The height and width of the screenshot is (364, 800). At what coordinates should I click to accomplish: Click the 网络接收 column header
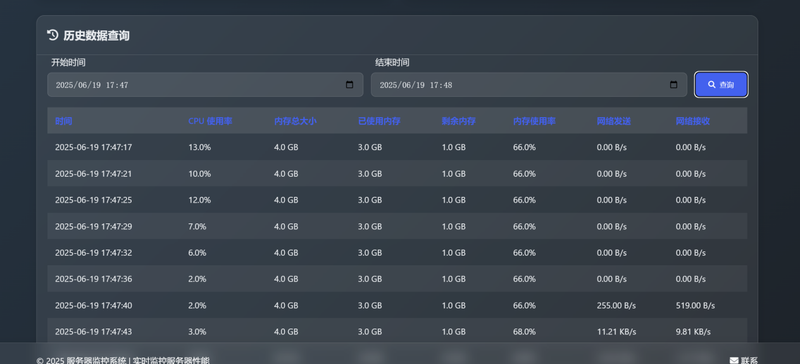693,121
